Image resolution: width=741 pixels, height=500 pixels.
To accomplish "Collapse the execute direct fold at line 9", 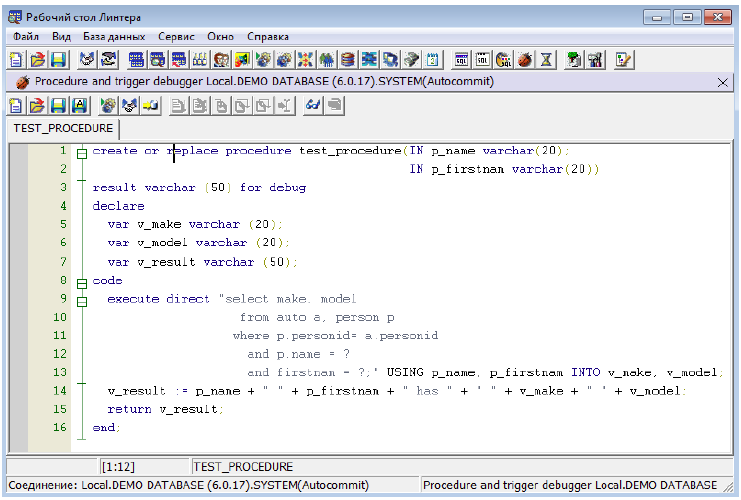I will [82, 300].
